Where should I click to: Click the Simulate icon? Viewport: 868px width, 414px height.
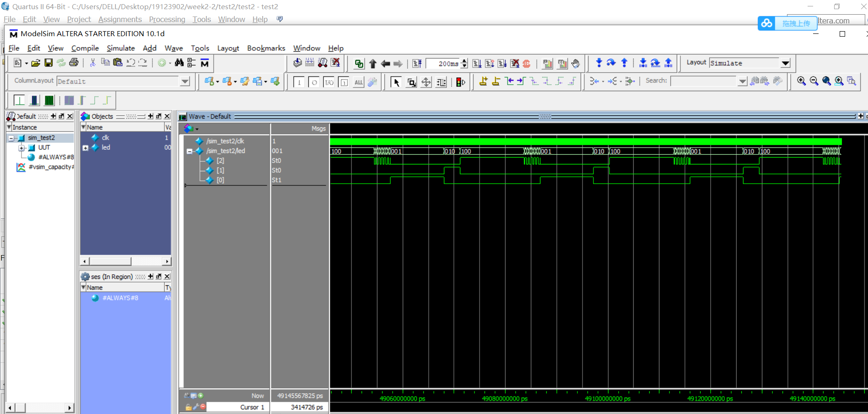pyautogui.click(x=323, y=63)
